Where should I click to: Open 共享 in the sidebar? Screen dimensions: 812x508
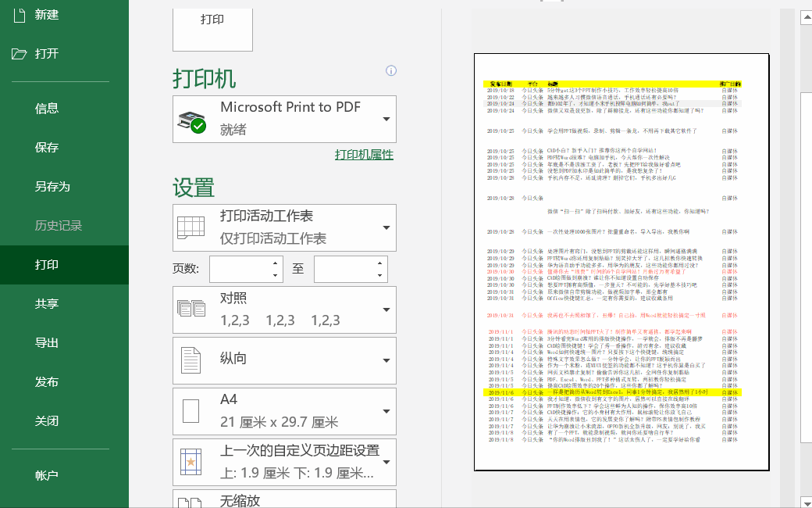(64, 304)
